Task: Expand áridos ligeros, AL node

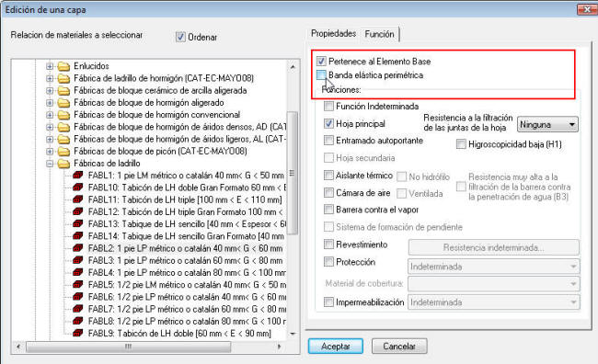Action: 50,139
